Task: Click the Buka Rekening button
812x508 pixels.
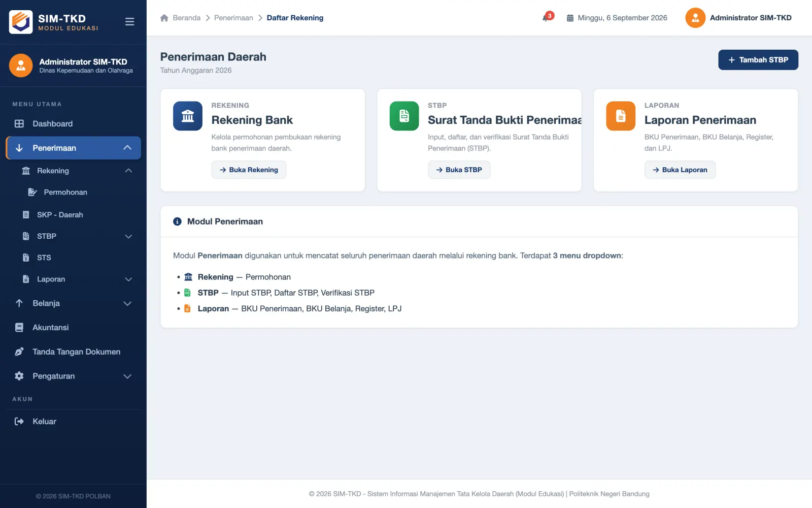Action: (249, 170)
